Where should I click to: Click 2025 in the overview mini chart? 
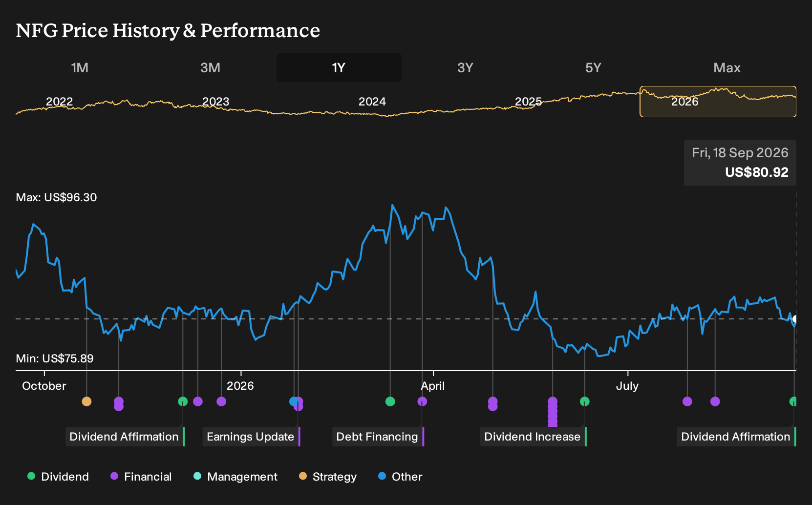(529, 102)
